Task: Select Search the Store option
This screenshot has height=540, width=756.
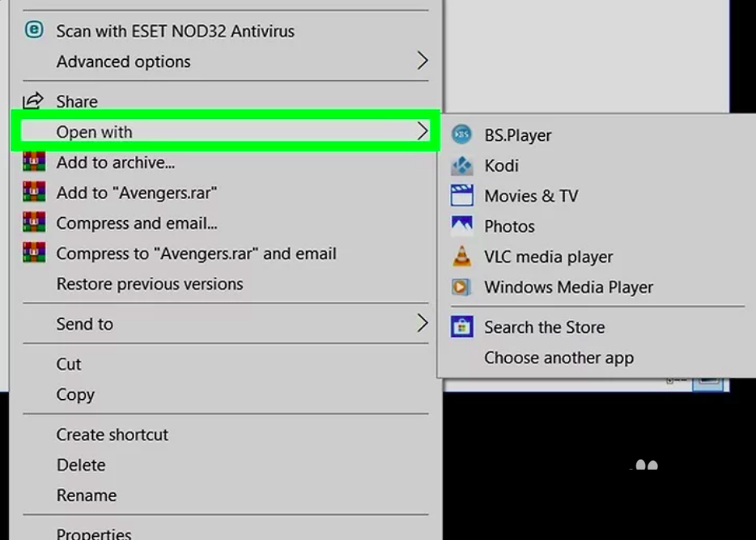Action: coord(598,327)
